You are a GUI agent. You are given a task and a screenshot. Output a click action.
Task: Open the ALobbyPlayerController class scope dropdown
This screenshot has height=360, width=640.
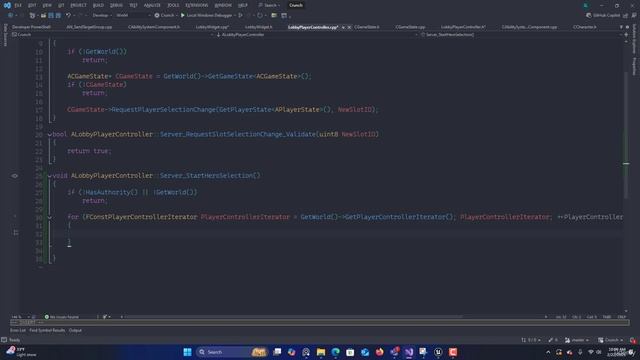point(316,35)
